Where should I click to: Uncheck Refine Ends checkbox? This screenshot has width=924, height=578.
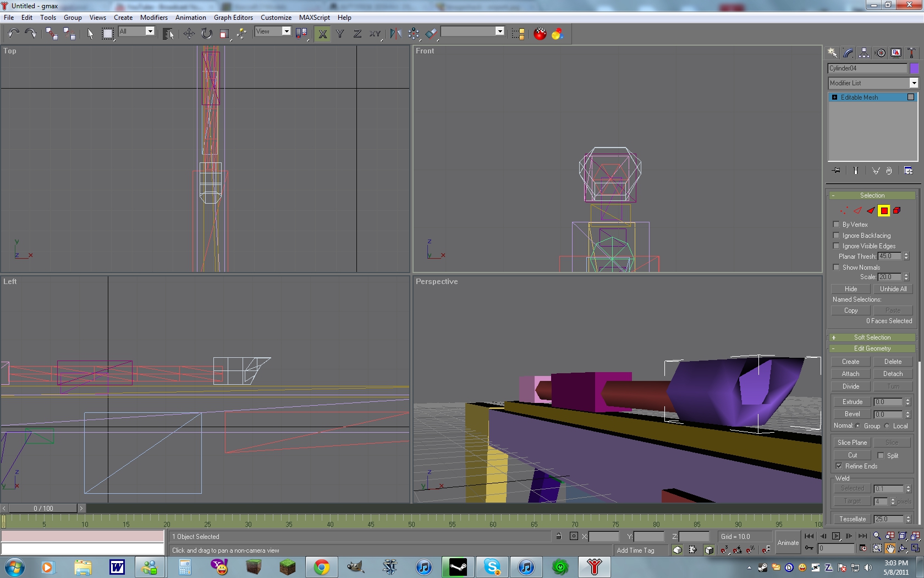pyautogui.click(x=839, y=466)
